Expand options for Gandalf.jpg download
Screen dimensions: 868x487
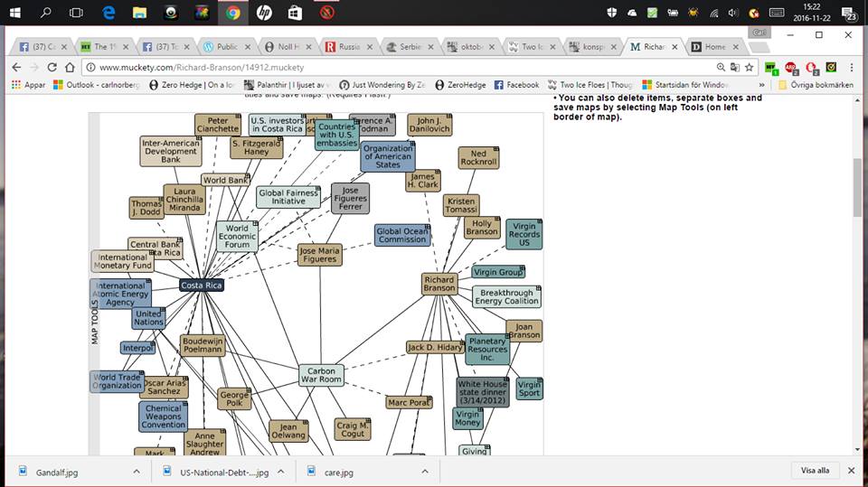137,471
